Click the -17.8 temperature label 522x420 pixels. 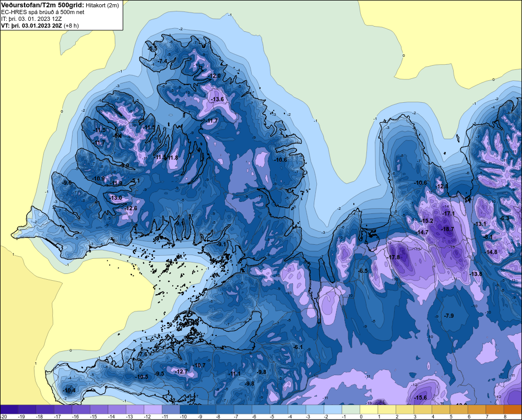click(394, 257)
